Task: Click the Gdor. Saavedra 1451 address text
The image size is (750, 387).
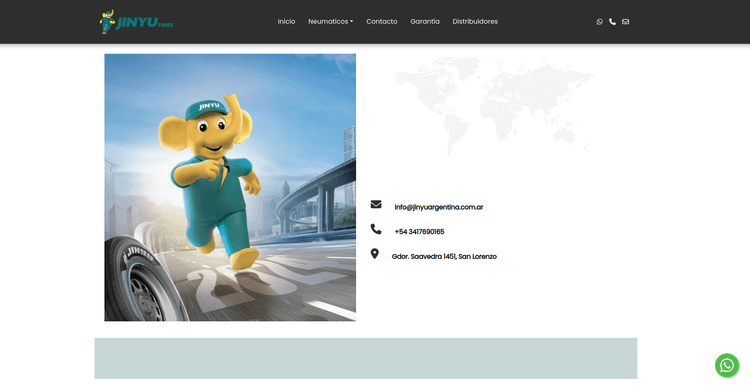Action: pyautogui.click(x=444, y=256)
